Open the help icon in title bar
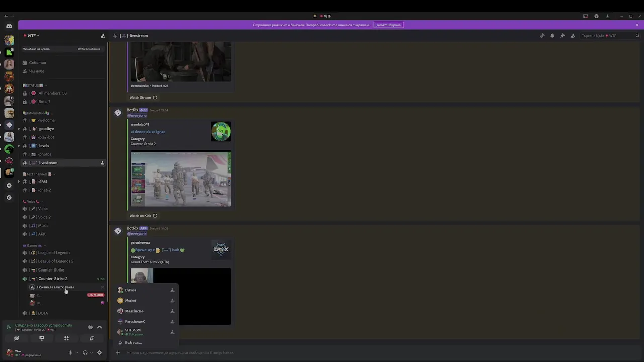The image size is (644, 362). click(x=596, y=16)
